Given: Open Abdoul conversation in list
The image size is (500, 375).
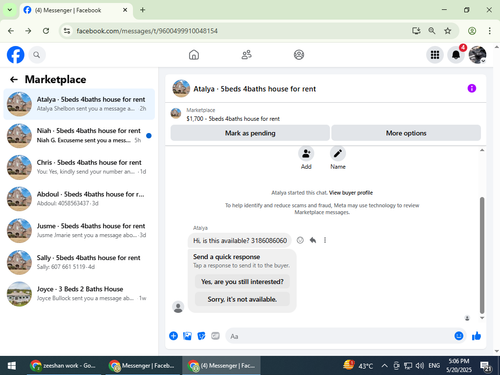Looking at the screenshot, I should [x=79, y=199].
